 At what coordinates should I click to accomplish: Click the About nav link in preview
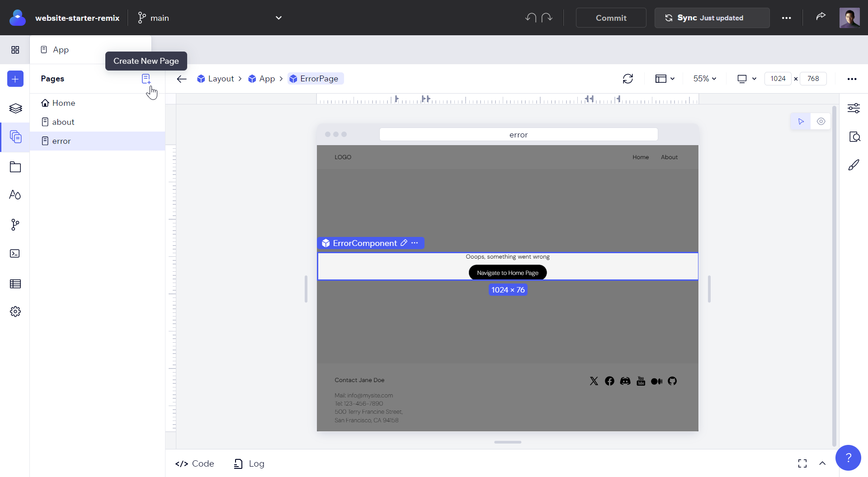click(669, 157)
